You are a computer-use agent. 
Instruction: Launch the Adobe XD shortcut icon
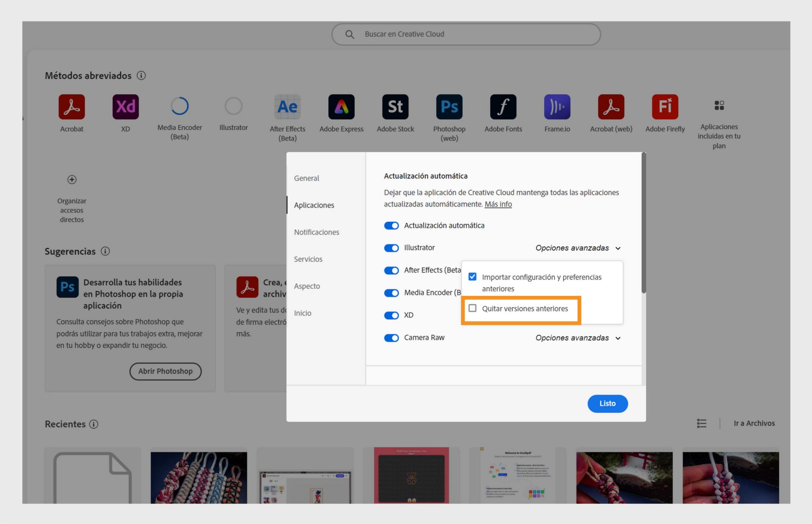pos(126,107)
